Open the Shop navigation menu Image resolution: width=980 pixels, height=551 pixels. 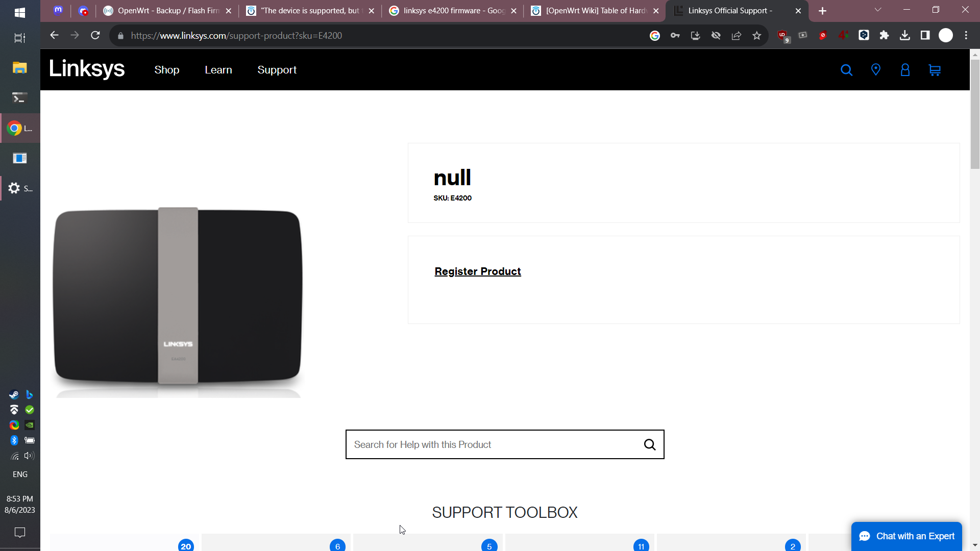tap(167, 70)
